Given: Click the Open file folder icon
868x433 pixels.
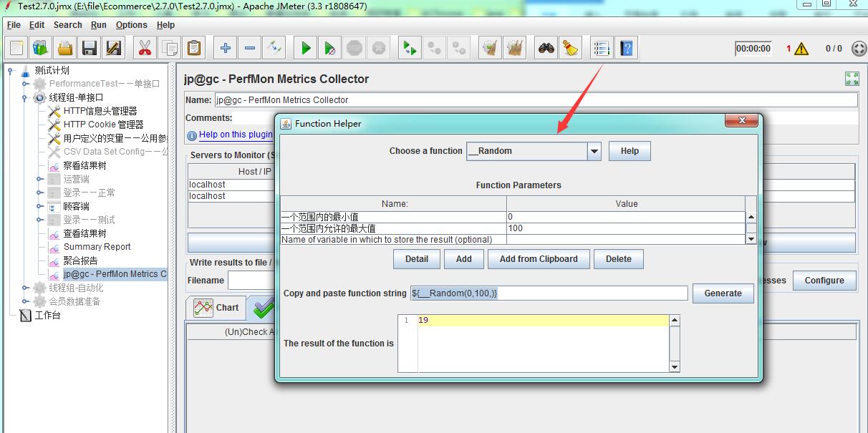Looking at the screenshot, I should point(65,48).
